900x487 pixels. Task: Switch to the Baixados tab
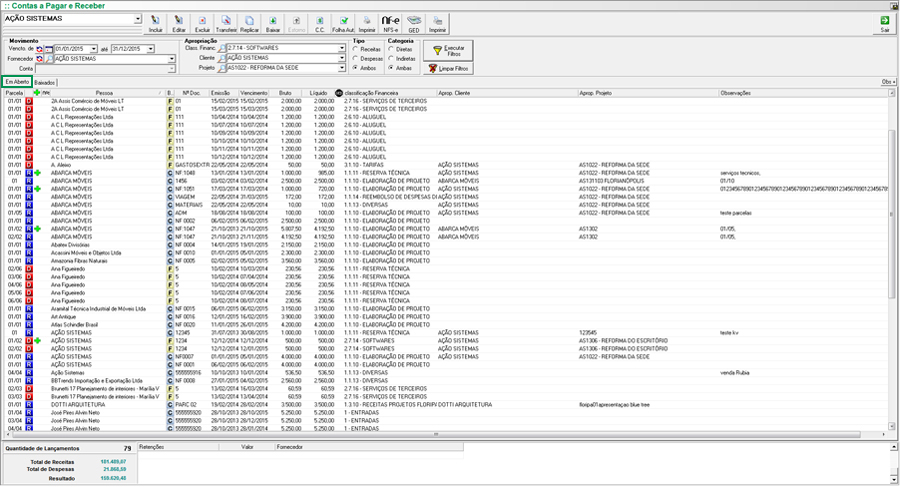click(45, 82)
